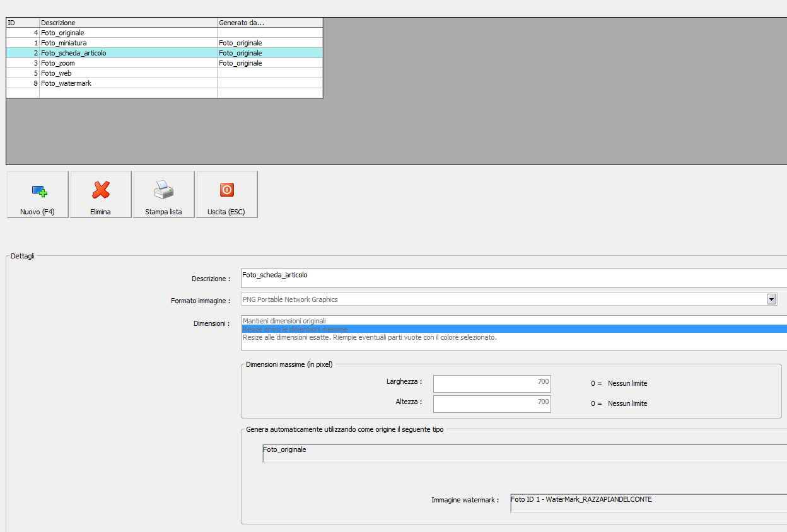Open the Formato immagine dropdown arrow

[771, 299]
